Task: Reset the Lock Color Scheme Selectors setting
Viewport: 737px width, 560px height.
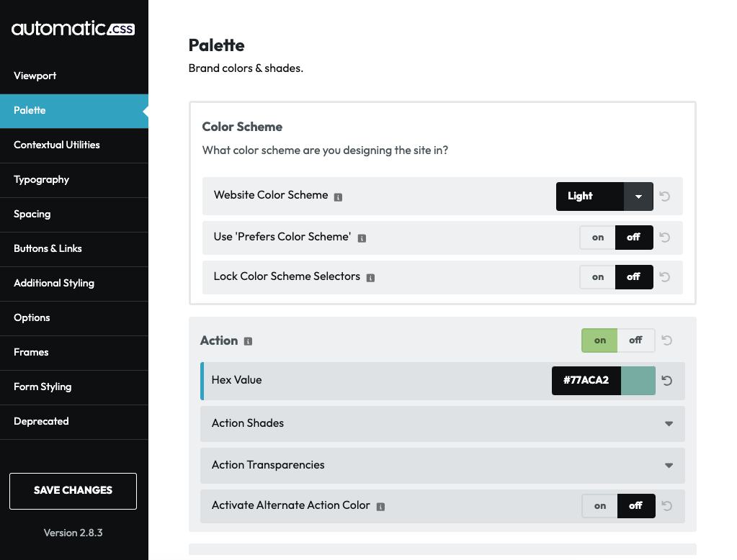Action: (665, 276)
